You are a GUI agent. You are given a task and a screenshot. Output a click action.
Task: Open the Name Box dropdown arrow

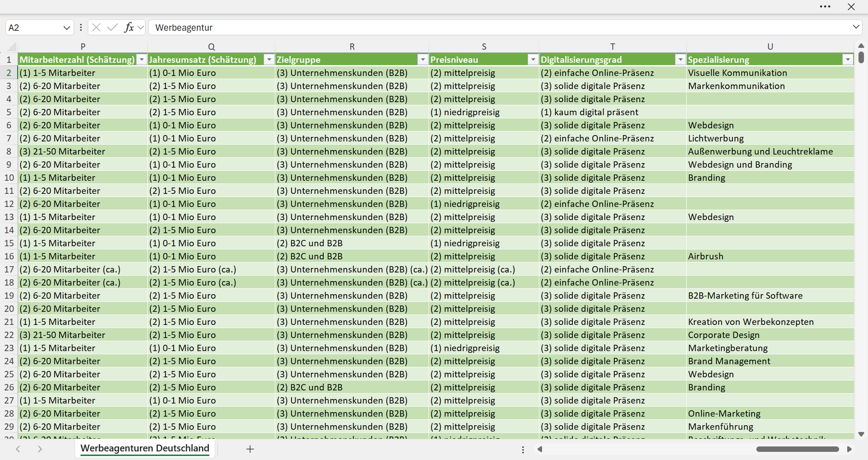67,28
